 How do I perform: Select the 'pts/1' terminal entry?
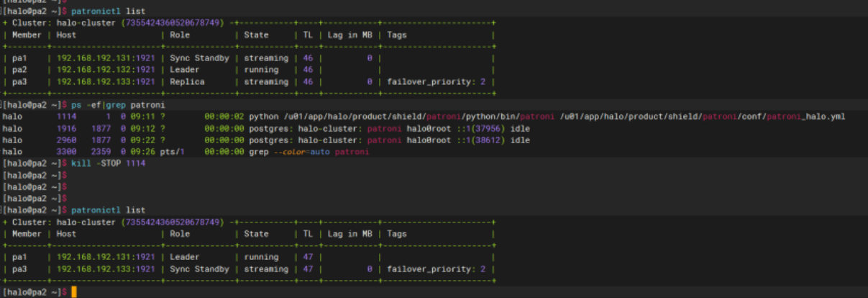(x=173, y=151)
